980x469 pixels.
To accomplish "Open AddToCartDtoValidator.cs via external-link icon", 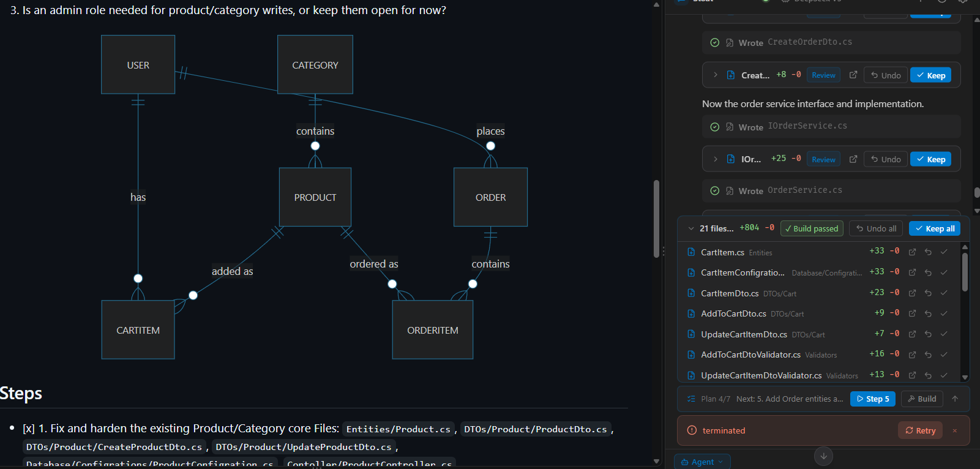I will [x=912, y=355].
